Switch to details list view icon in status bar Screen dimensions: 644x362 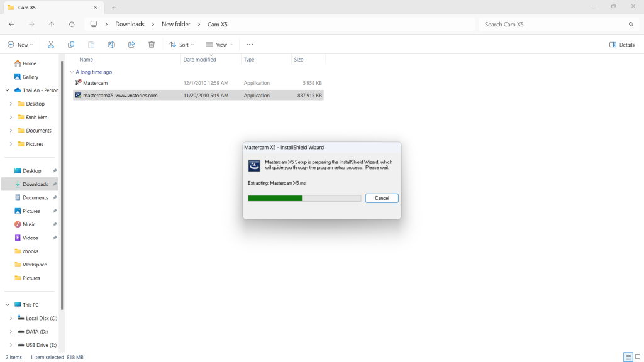628,357
